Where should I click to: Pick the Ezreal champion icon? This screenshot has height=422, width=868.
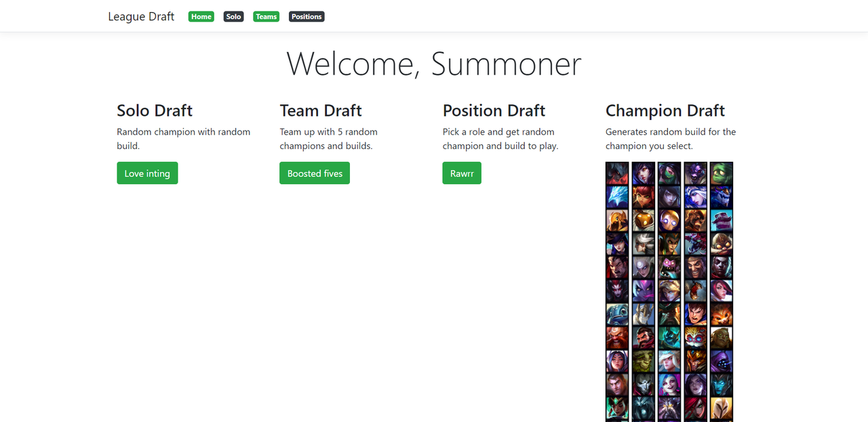[x=669, y=291]
